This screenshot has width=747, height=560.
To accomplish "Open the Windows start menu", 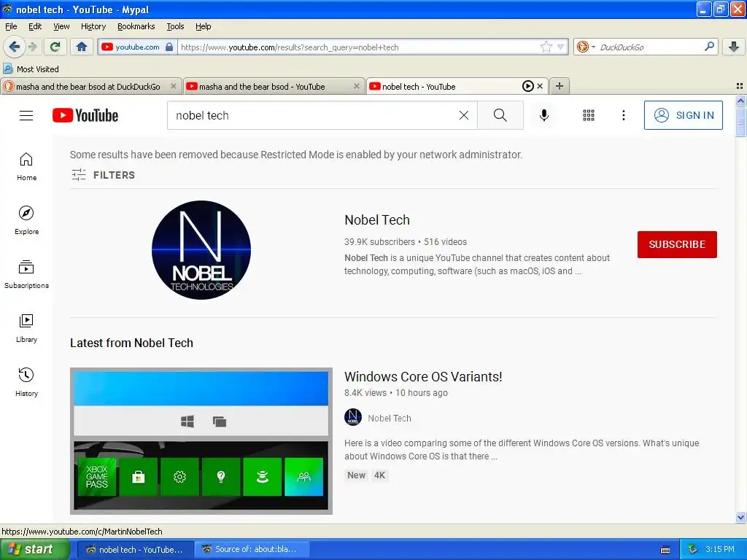I will coord(34,550).
